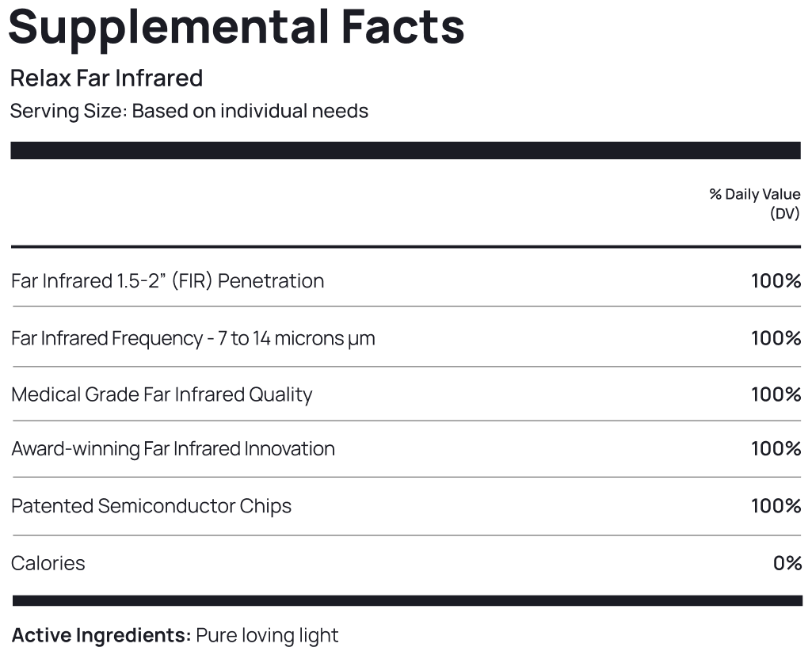This screenshot has width=812, height=651.
Task: Select the Pure loving light text
Action: pos(267,635)
